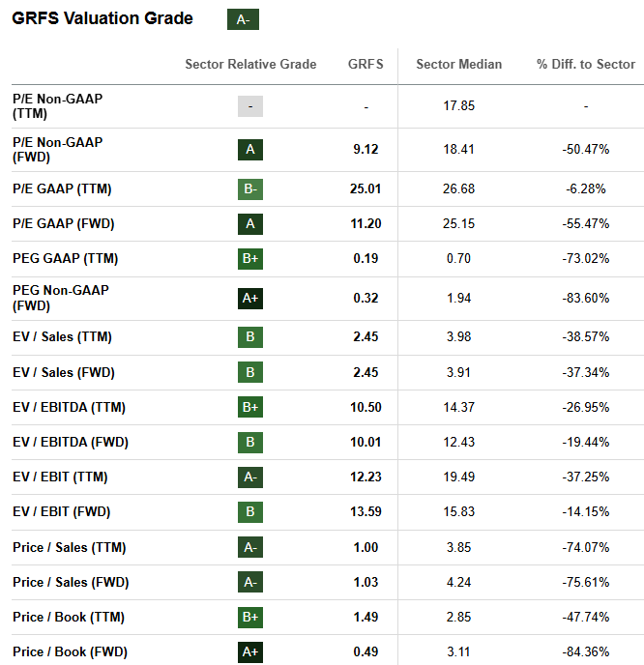Click the A- overall Valuation Grade badge
This screenshot has height=665, width=644.
243,19
